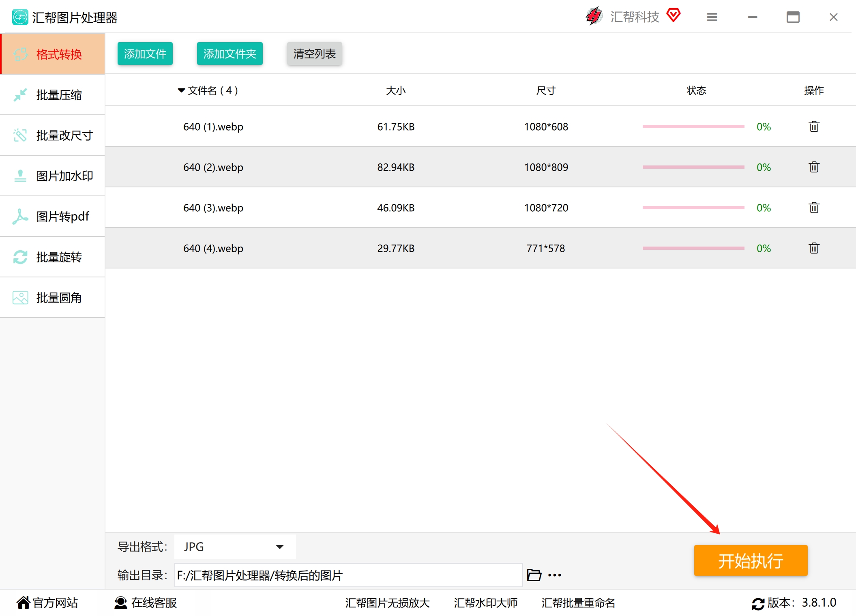Toggle sort arrow next to 文件名 (4)
Image resolution: width=856 pixels, height=616 pixels.
click(x=181, y=90)
